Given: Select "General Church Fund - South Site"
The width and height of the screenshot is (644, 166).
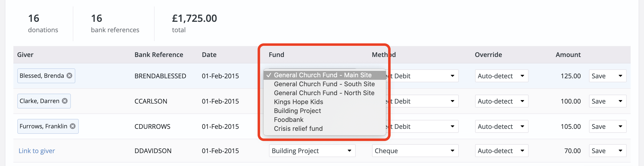Looking at the screenshot, I should tap(324, 84).
